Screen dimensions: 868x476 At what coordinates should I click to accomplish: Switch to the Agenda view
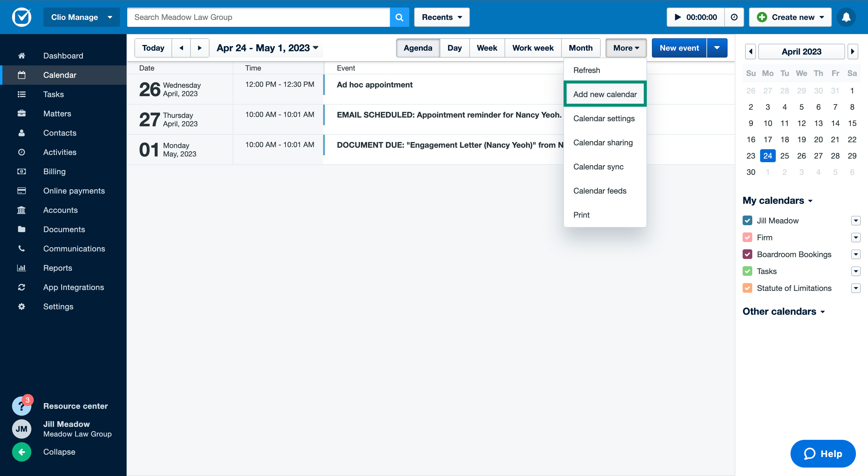(x=418, y=48)
